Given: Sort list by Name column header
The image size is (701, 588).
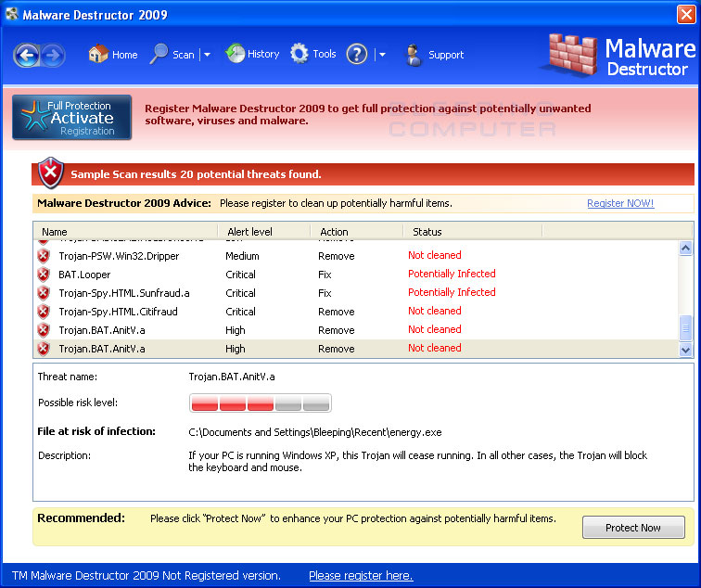Looking at the screenshot, I should [x=55, y=232].
